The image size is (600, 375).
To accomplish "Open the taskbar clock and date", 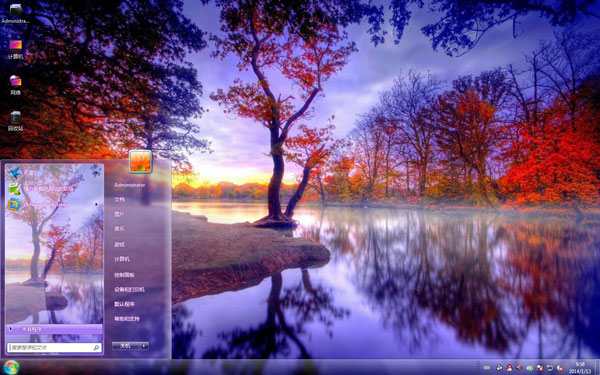I will [x=580, y=367].
